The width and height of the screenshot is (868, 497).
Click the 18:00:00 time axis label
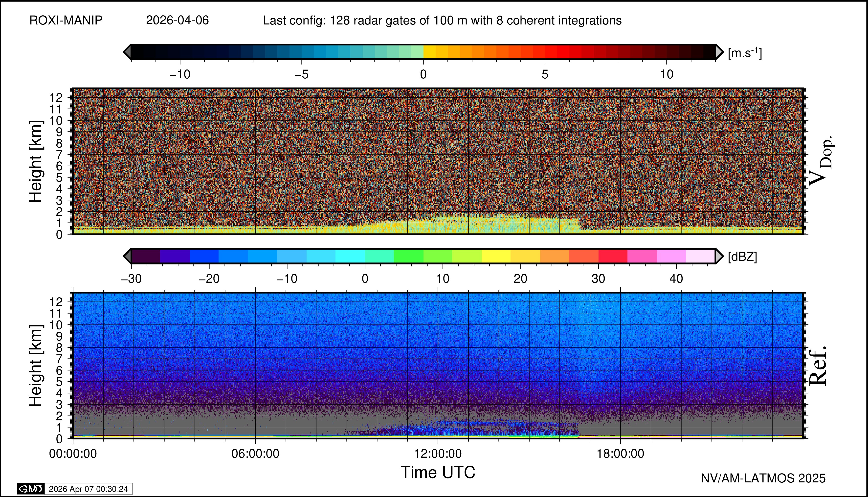(620, 454)
